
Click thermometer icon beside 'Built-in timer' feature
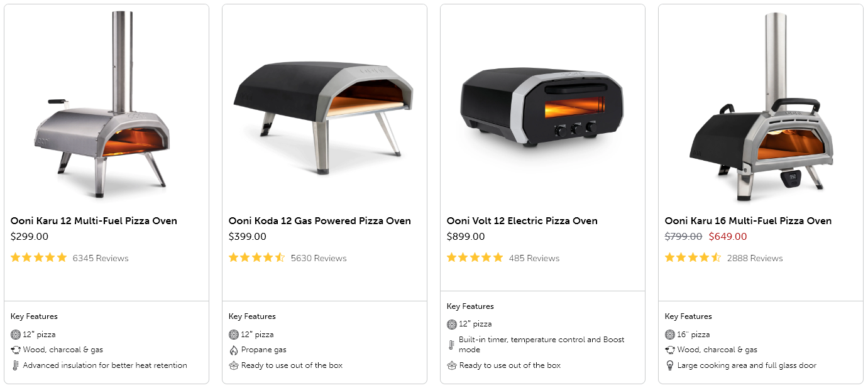pyautogui.click(x=451, y=345)
